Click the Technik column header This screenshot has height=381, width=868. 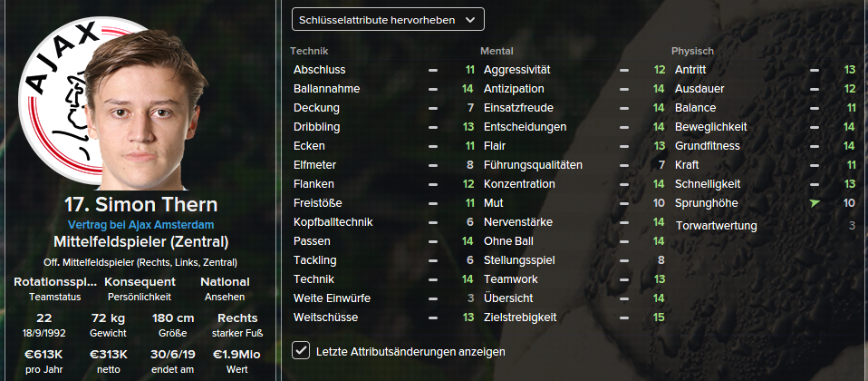coord(309,51)
